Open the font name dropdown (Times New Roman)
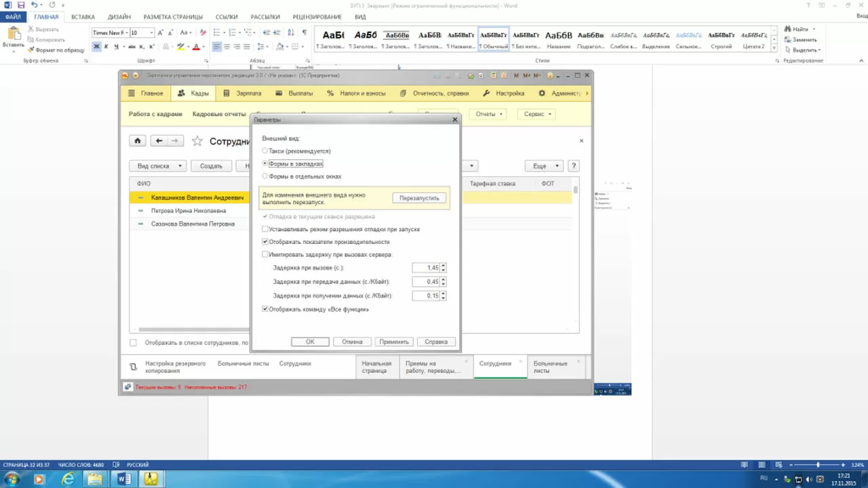Screen dimensions: 868x488 (x=125, y=33)
